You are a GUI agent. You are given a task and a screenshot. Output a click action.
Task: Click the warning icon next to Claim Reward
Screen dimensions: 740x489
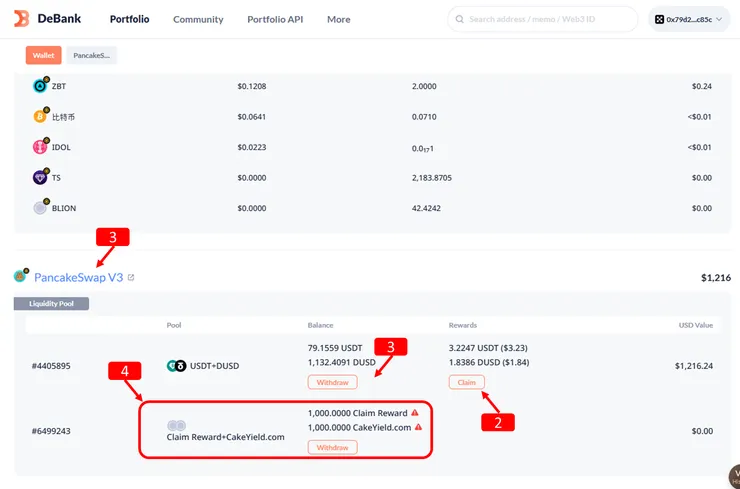pyautogui.click(x=415, y=413)
